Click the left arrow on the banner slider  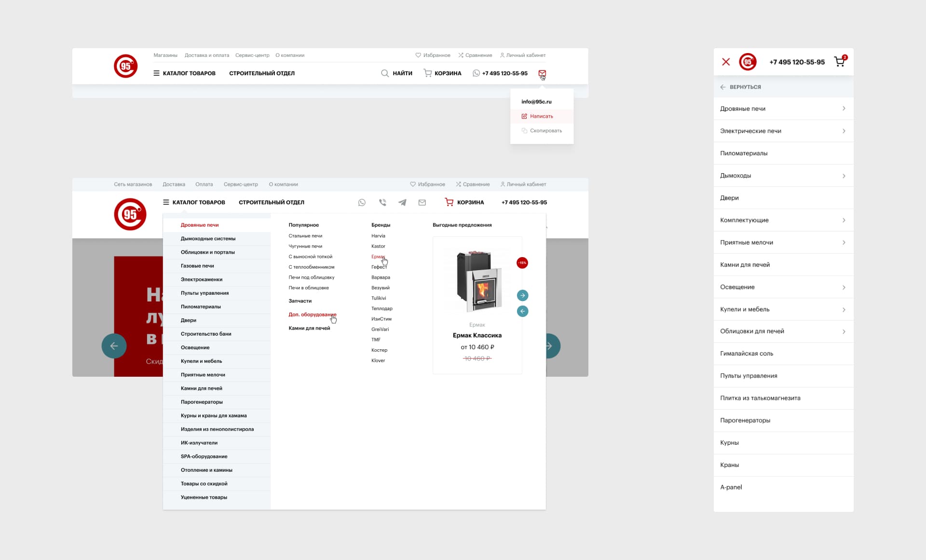pyautogui.click(x=114, y=346)
